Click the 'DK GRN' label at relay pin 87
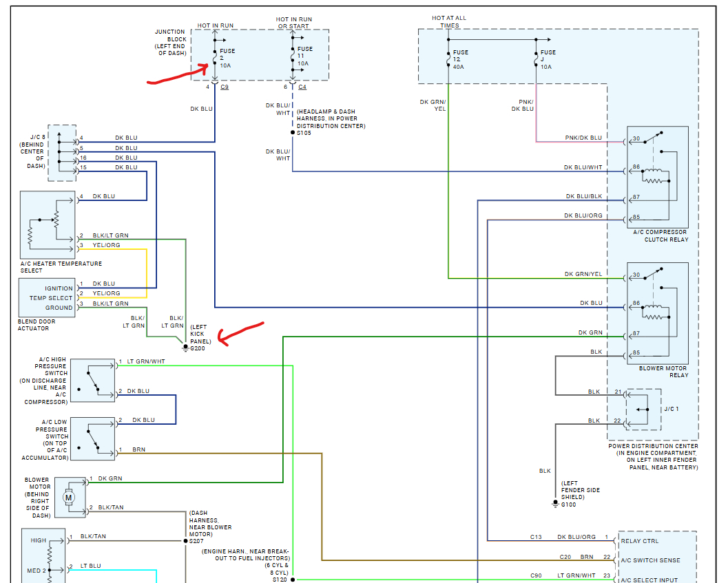This screenshot has width=728, height=583. (x=590, y=332)
